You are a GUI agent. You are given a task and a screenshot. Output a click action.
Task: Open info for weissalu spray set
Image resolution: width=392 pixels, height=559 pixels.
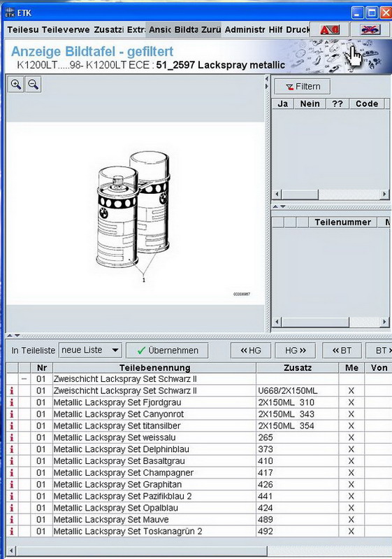point(12,437)
